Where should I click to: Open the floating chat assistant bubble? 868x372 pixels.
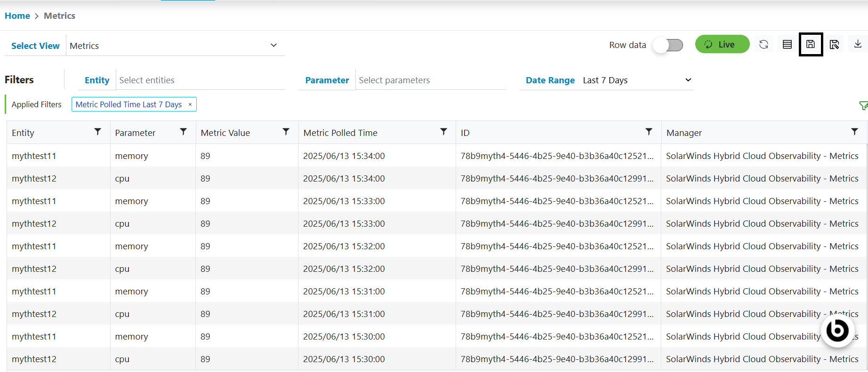[x=837, y=331]
